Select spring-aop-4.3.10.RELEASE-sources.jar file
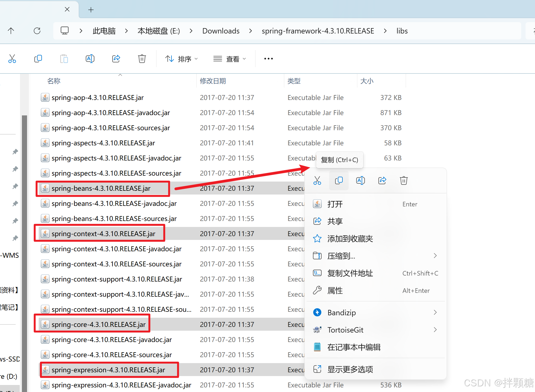The width and height of the screenshot is (535, 392). click(x=111, y=128)
